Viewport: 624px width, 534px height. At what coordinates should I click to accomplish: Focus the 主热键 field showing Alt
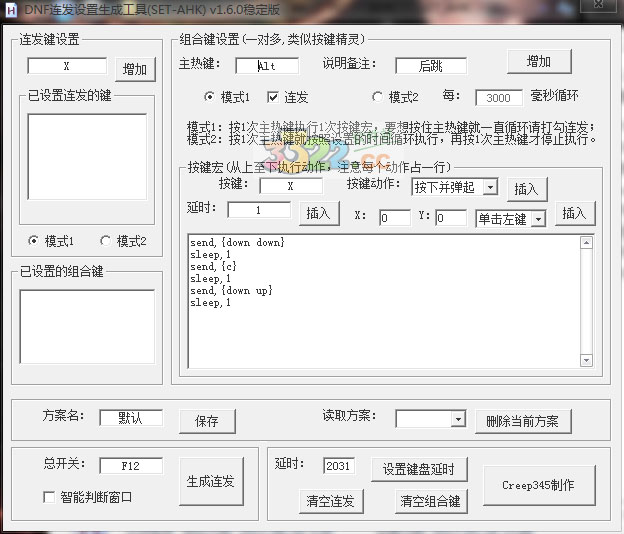point(267,66)
